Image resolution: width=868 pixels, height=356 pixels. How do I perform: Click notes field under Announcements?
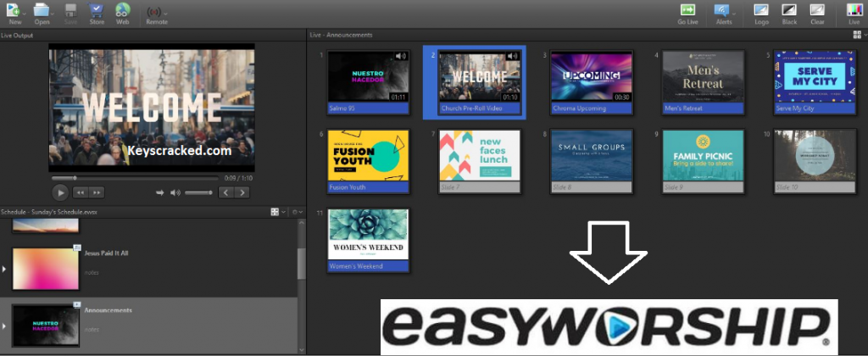tap(92, 330)
